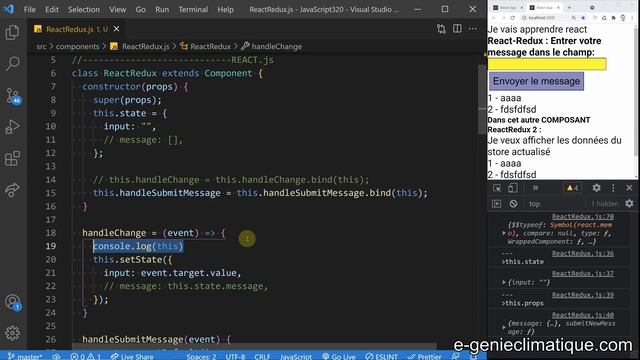Open Source Control view with 46 changes

pyautogui.click(x=13, y=96)
